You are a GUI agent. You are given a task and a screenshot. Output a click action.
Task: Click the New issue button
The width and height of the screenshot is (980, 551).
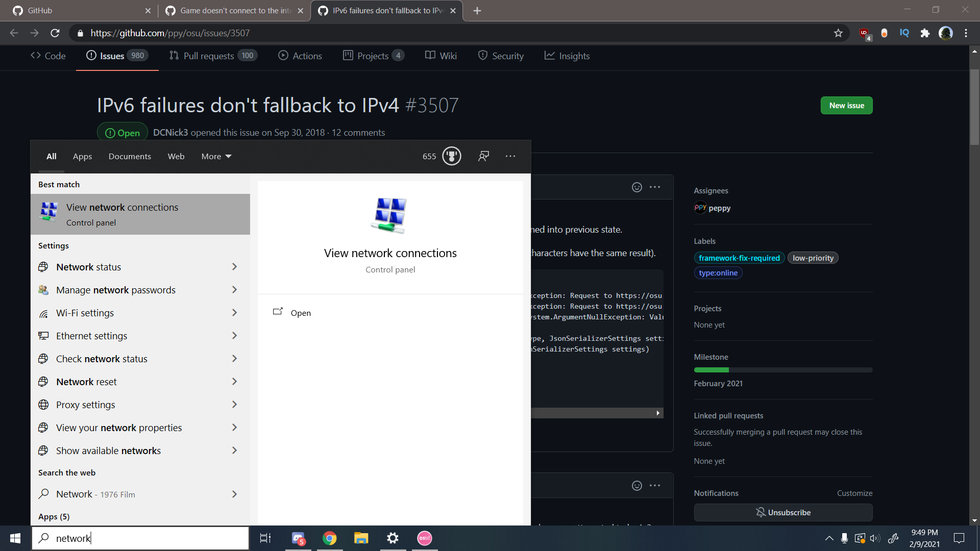[x=846, y=105]
